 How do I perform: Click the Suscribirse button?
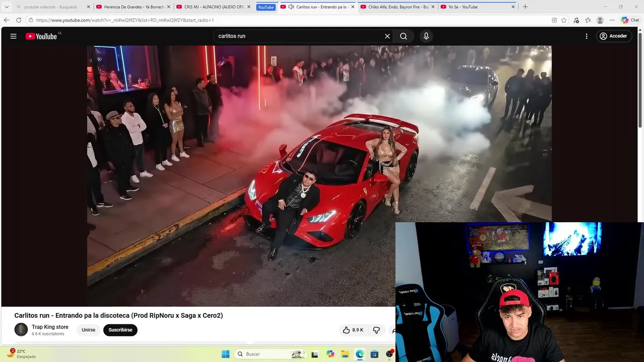(120, 330)
